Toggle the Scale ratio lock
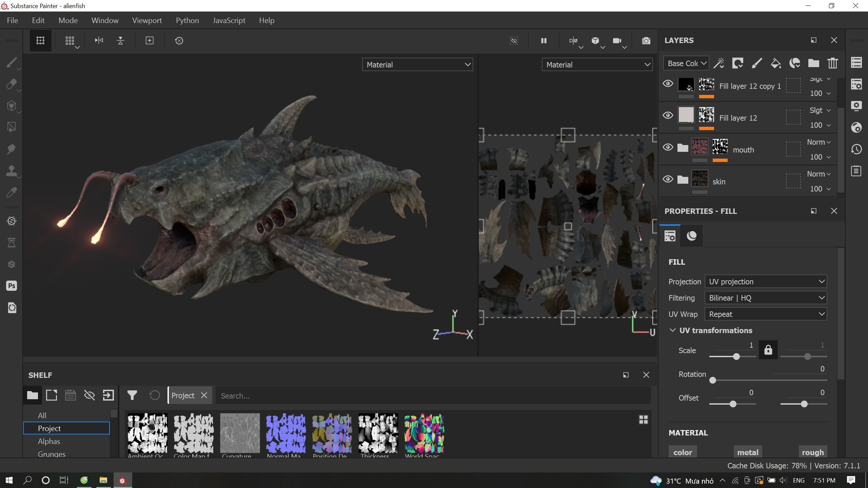This screenshot has width=868, height=488. pyautogui.click(x=768, y=350)
